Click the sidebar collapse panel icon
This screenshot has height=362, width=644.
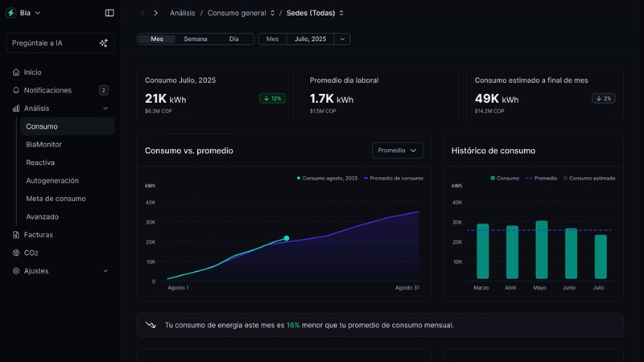(x=109, y=13)
